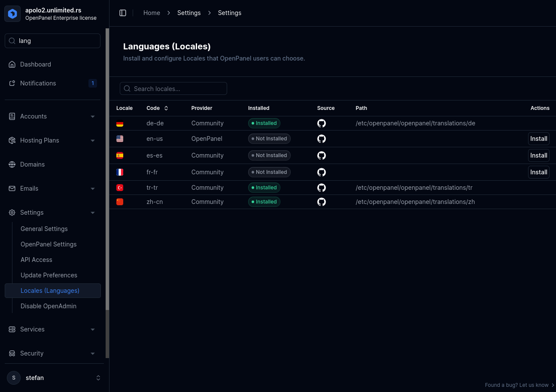Click the tr-tr Installed status badge
The height and width of the screenshot is (392, 556).
(264, 188)
